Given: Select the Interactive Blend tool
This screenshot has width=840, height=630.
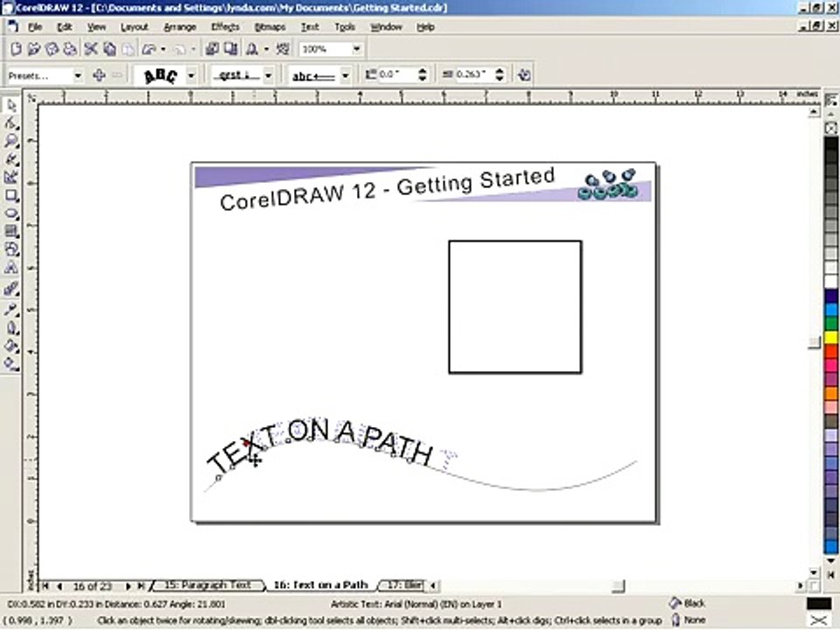Looking at the screenshot, I should pyautogui.click(x=11, y=290).
